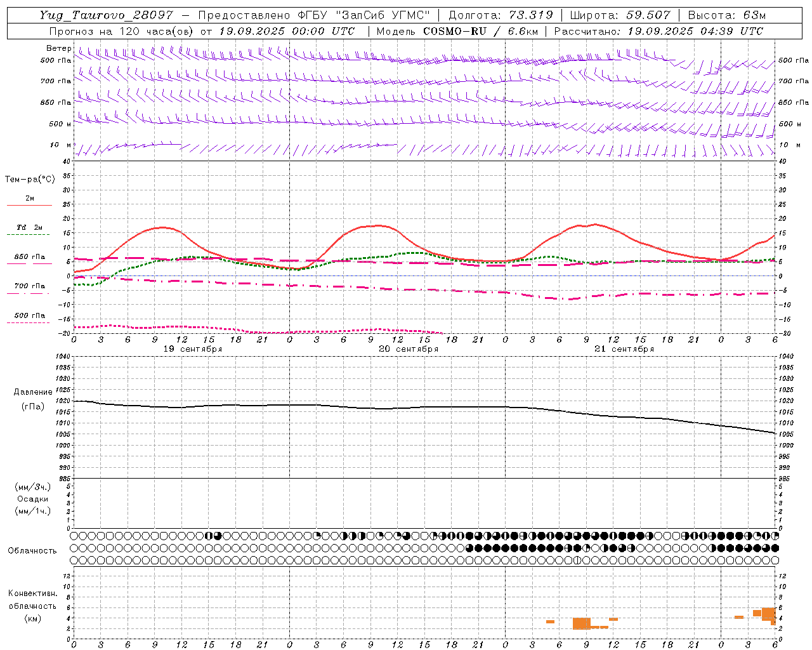
Task: Click the largest orange convective cloud block on 21 September
Action: (581, 623)
